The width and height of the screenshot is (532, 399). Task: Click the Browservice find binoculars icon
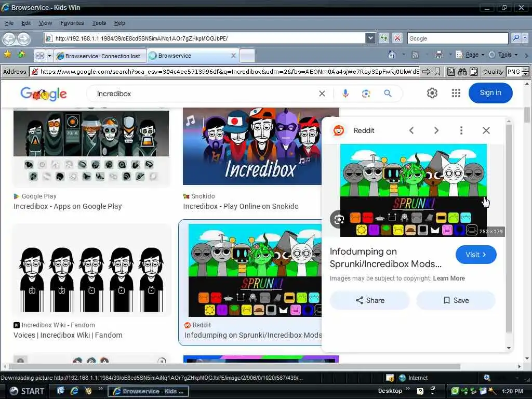click(x=462, y=72)
